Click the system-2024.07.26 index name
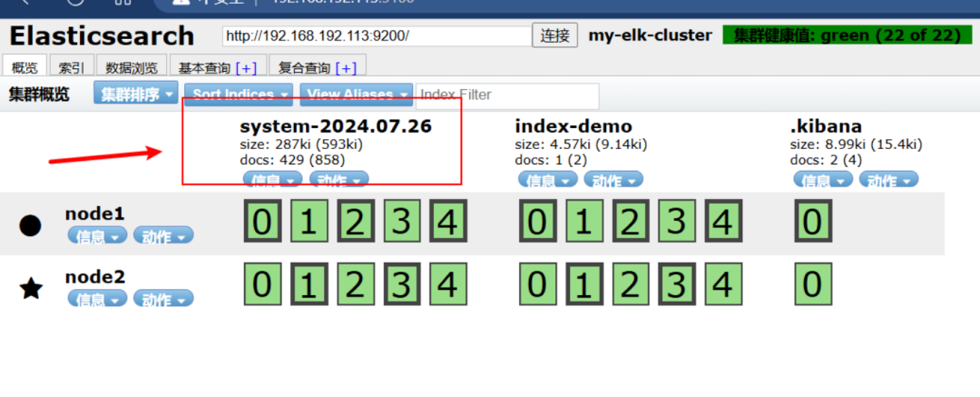The width and height of the screenshot is (980, 397). (336, 126)
